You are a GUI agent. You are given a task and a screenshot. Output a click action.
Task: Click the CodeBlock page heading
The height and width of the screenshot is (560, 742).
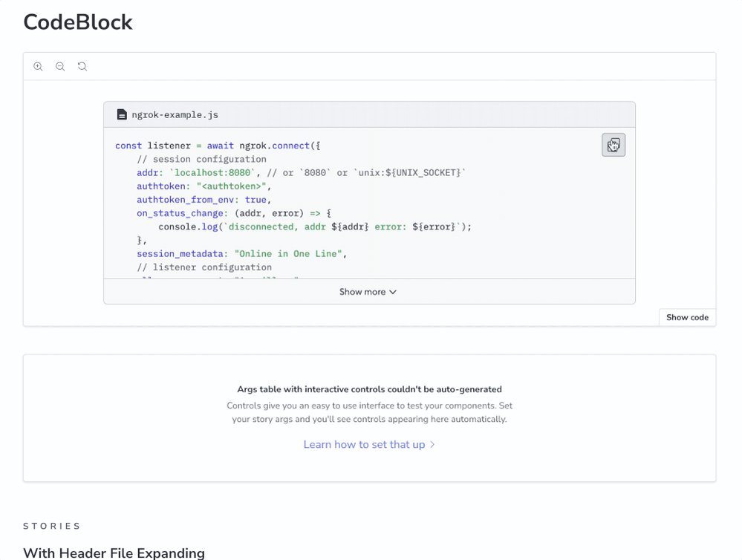(78, 22)
